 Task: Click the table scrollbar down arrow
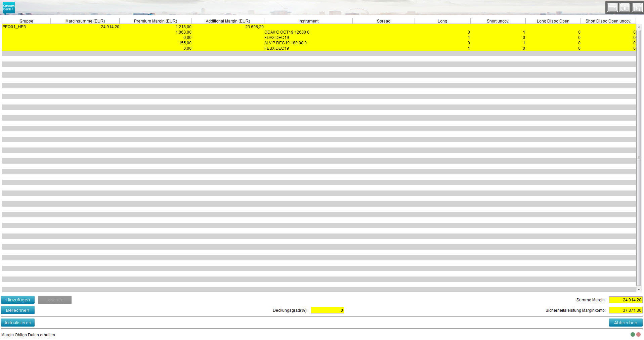[639, 289]
